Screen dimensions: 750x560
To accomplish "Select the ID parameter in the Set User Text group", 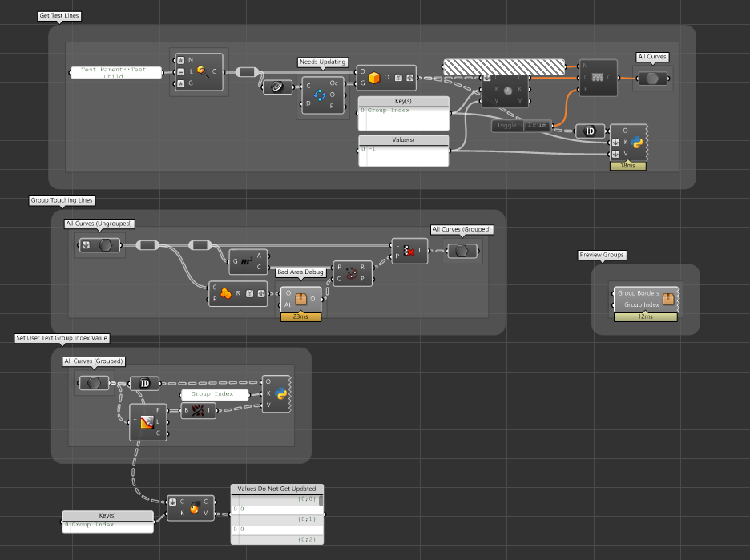I will pos(144,383).
